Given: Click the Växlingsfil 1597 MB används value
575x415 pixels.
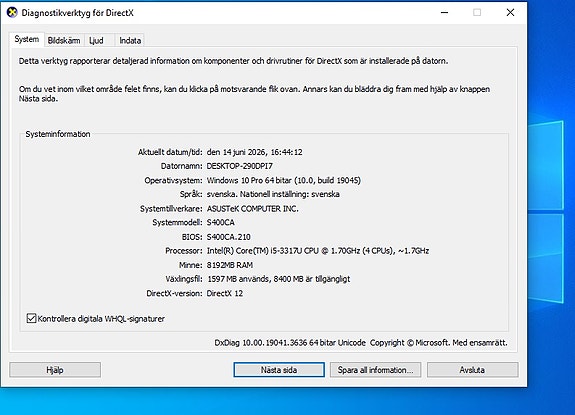Looking at the screenshot, I should [279, 279].
